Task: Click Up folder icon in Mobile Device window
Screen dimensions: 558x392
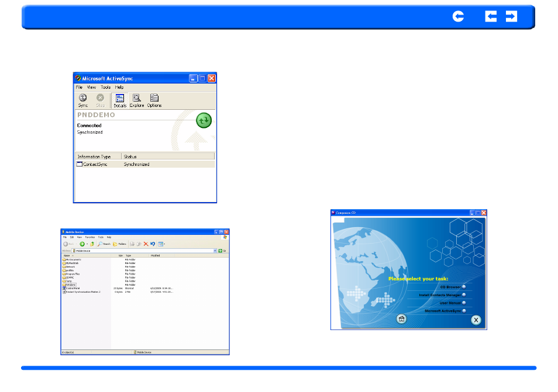Action: (92, 244)
